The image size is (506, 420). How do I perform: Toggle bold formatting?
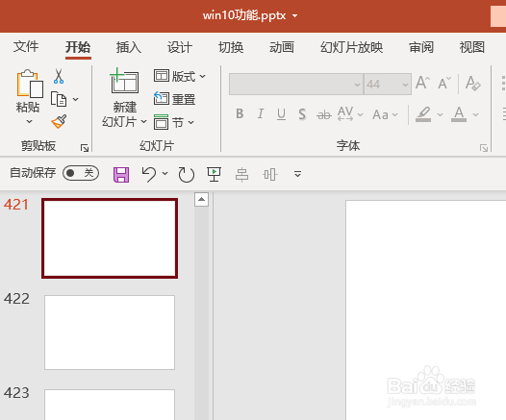click(x=240, y=113)
